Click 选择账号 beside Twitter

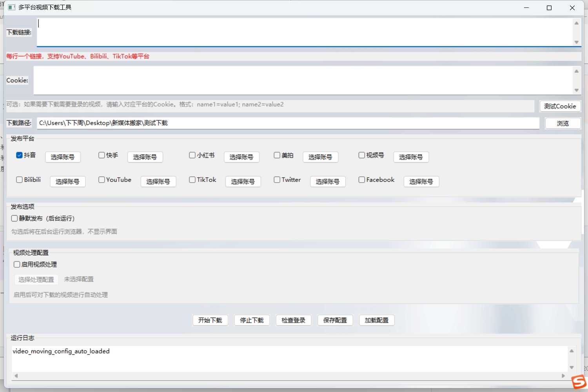[x=328, y=181]
